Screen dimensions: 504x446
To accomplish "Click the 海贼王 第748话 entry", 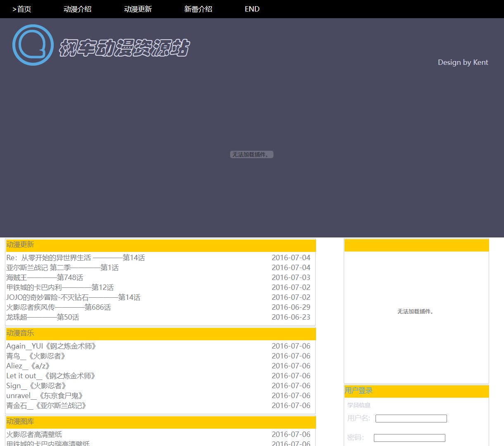I will pyautogui.click(x=45, y=278).
